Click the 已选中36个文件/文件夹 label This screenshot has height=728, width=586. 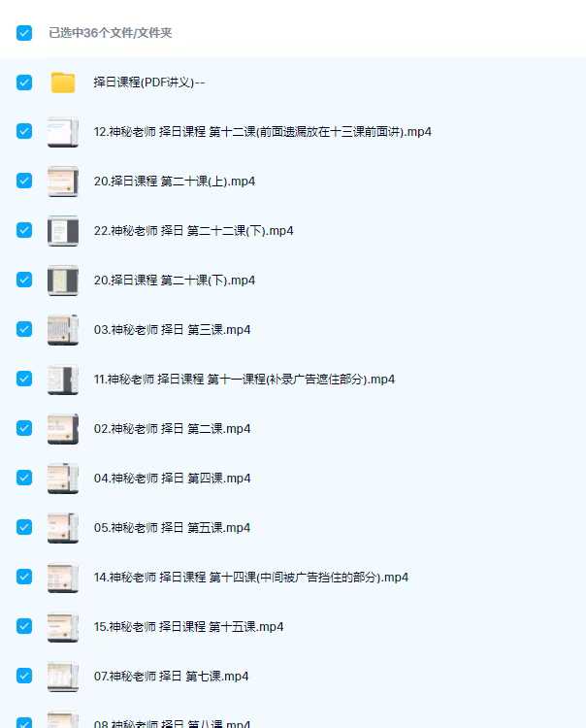point(111,33)
